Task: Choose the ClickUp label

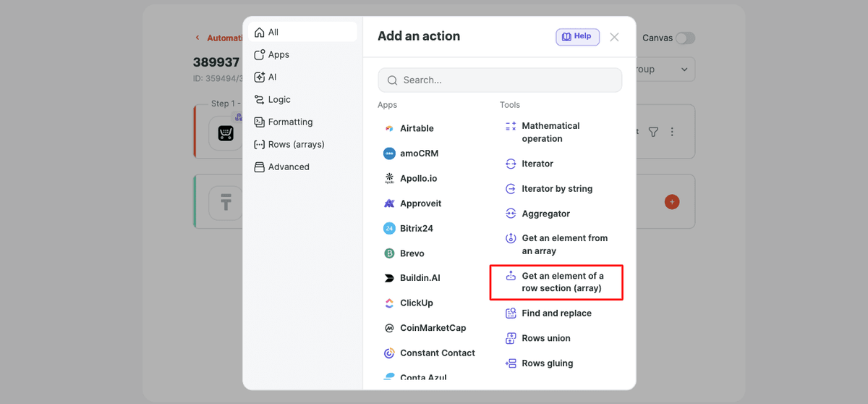Action: pos(417,303)
